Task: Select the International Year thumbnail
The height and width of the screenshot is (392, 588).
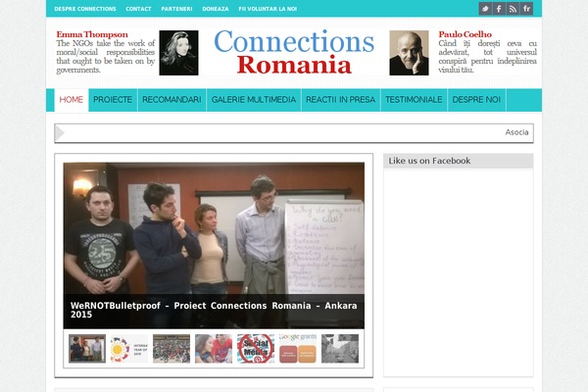Action: click(x=129, y=349)
